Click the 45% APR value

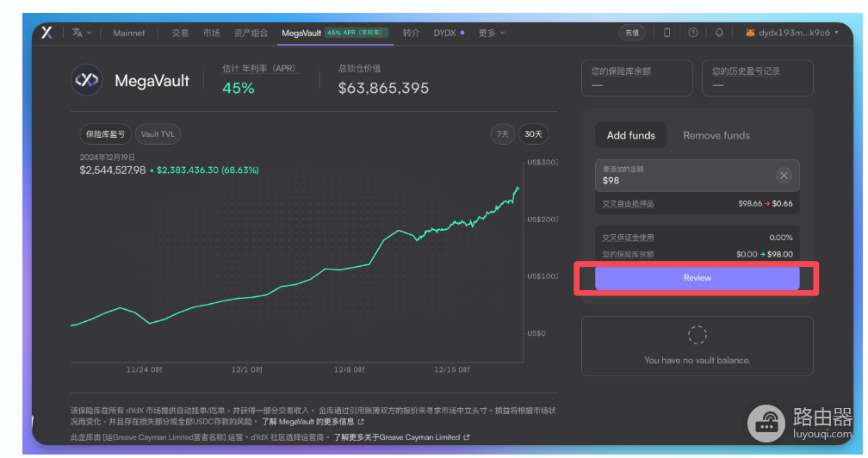tap(238, 88)
